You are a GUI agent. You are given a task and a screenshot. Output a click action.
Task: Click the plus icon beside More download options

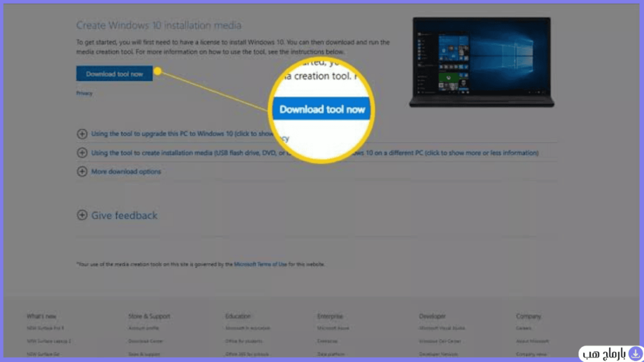[x=82, y=172]
